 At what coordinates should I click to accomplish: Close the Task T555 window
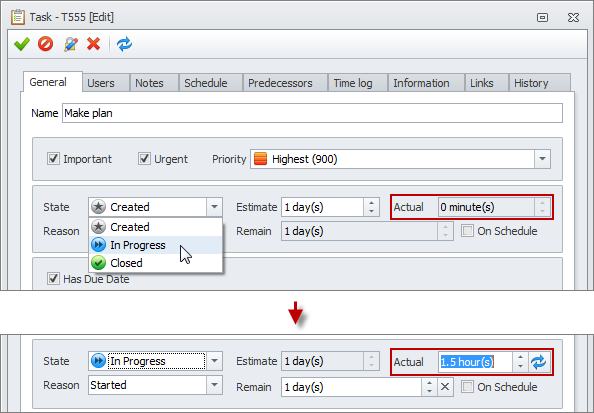(x=573, y=17)
